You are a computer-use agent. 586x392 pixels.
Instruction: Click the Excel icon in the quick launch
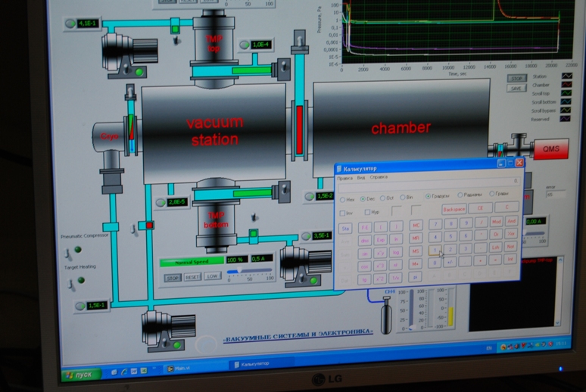click(144, 371)
